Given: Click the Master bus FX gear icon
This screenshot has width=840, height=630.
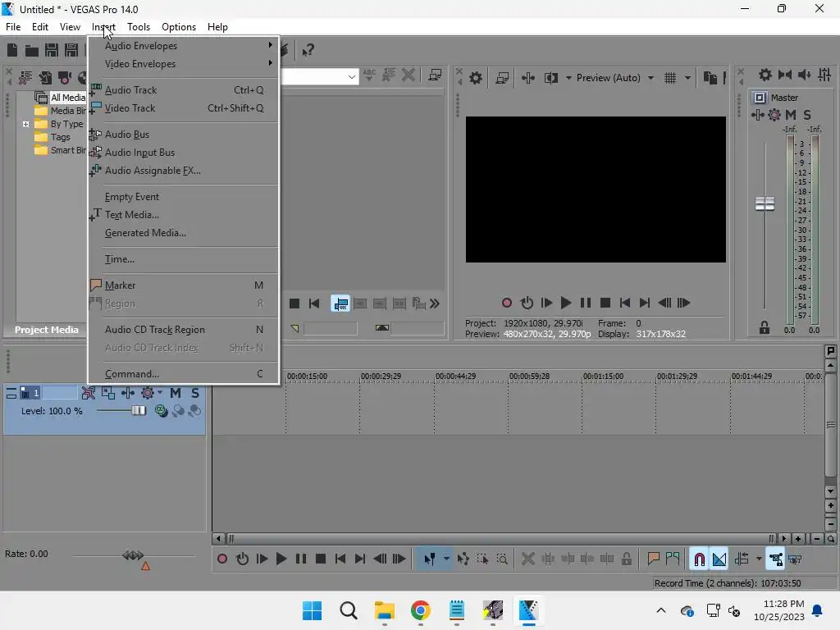Looking at the screenshot, I should (774, 115).
